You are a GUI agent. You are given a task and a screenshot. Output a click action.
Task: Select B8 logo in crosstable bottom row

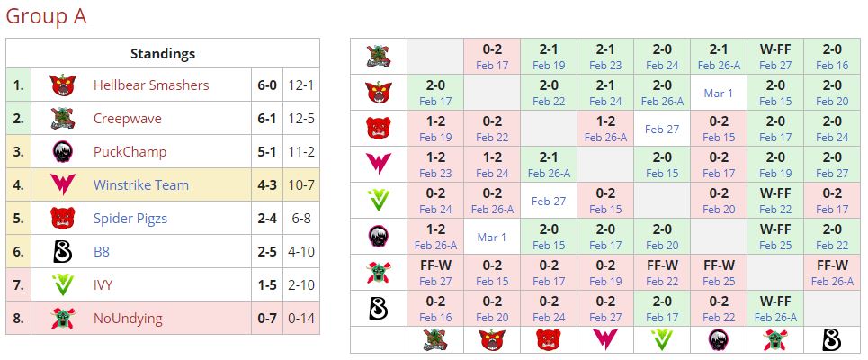point(831,339)
